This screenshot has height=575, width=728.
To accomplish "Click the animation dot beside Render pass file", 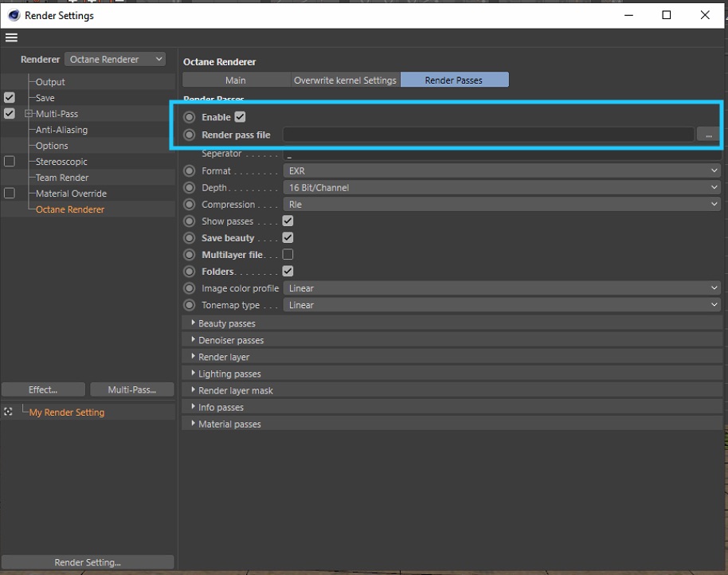I will 190,135.
